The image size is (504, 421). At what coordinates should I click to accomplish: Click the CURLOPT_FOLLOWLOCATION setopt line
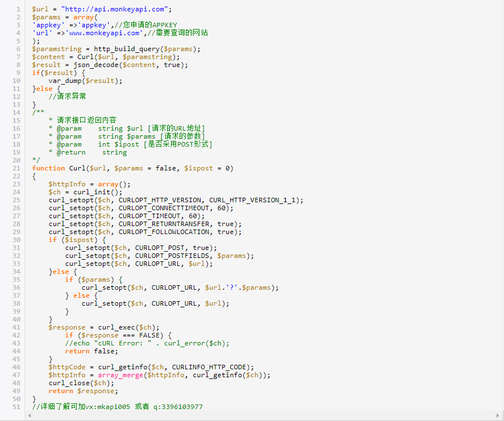(x=145, y=232)
